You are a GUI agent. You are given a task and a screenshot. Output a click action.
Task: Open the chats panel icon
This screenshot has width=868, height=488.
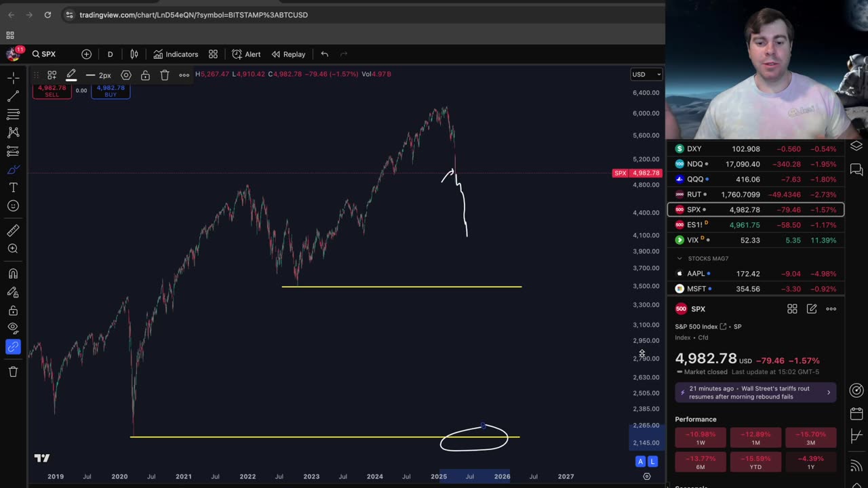(x=856, y=169)
